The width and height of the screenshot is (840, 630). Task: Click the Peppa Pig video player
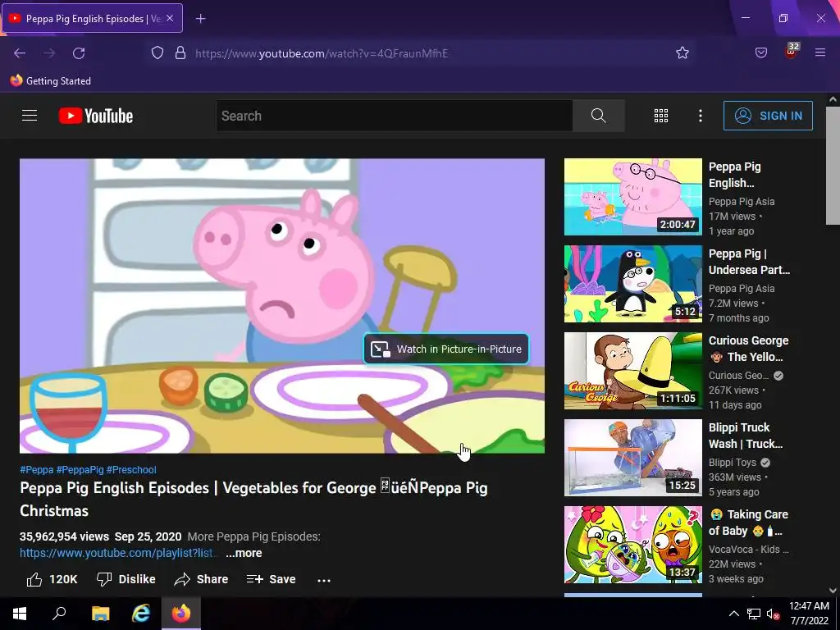(x=282, y=306)
